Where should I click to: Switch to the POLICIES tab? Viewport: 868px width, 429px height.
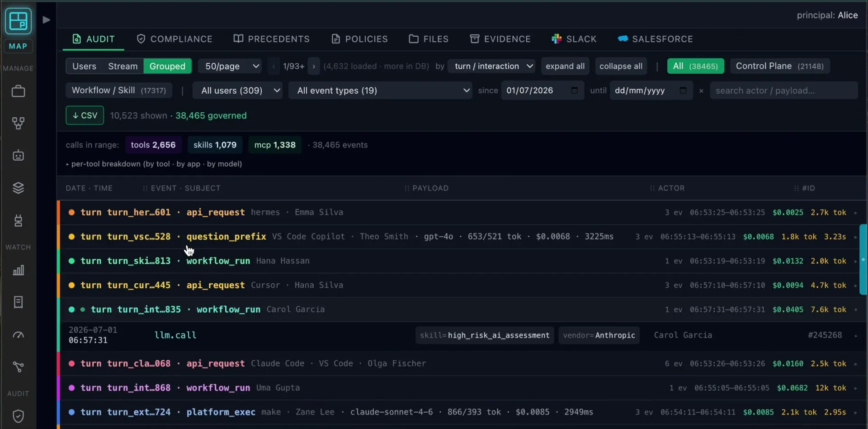pos(360,39)
